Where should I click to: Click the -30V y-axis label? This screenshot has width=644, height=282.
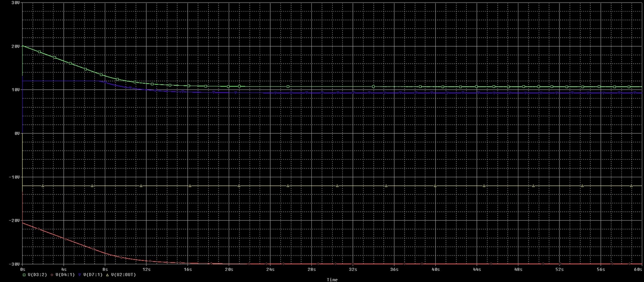(14, 264)
